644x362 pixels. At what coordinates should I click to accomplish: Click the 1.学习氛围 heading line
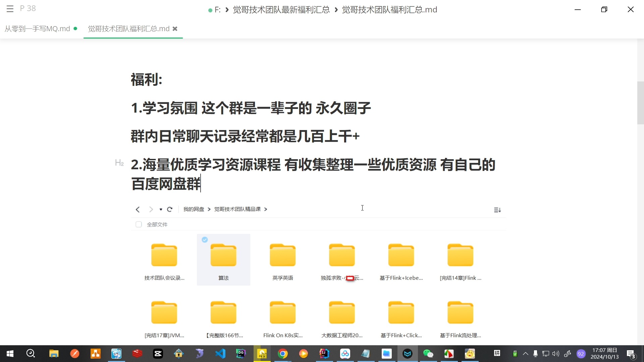[251, 108]
